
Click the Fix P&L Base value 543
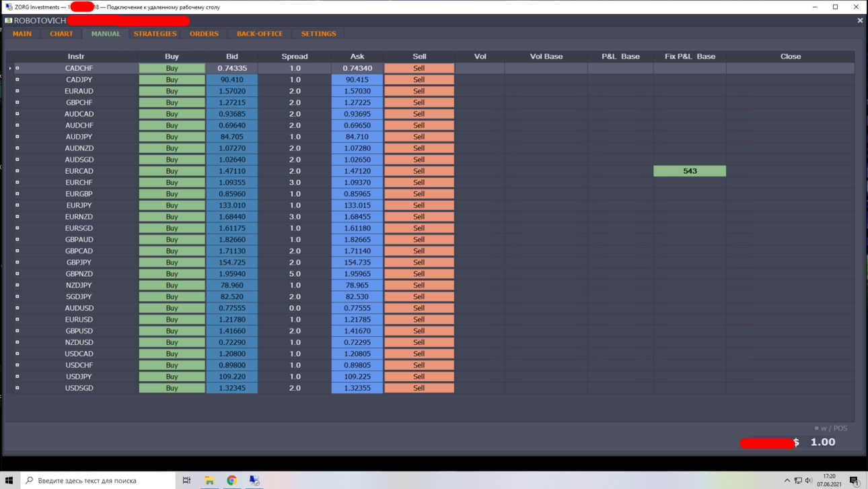(690, 171)
